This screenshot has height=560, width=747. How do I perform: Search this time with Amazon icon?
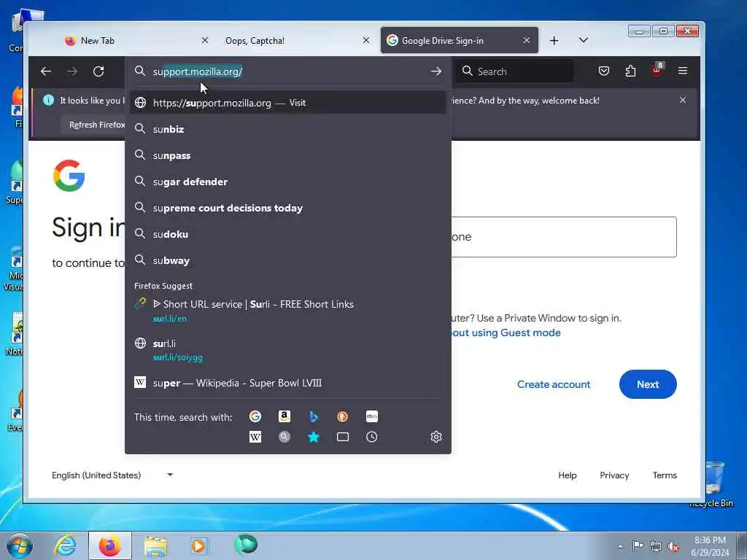[x=285, y=416]
